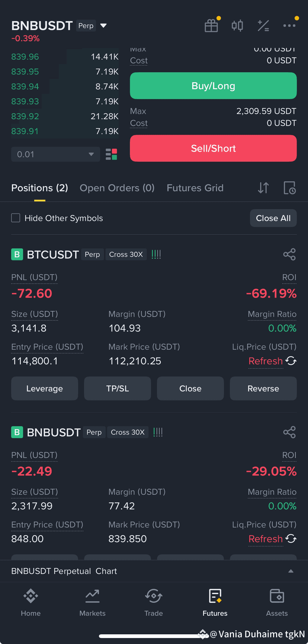Screen dimensions: 308x644
Task: Expand the BNBUSDT Perp symbol selector arrow
Action: click(x=103, y=26)
